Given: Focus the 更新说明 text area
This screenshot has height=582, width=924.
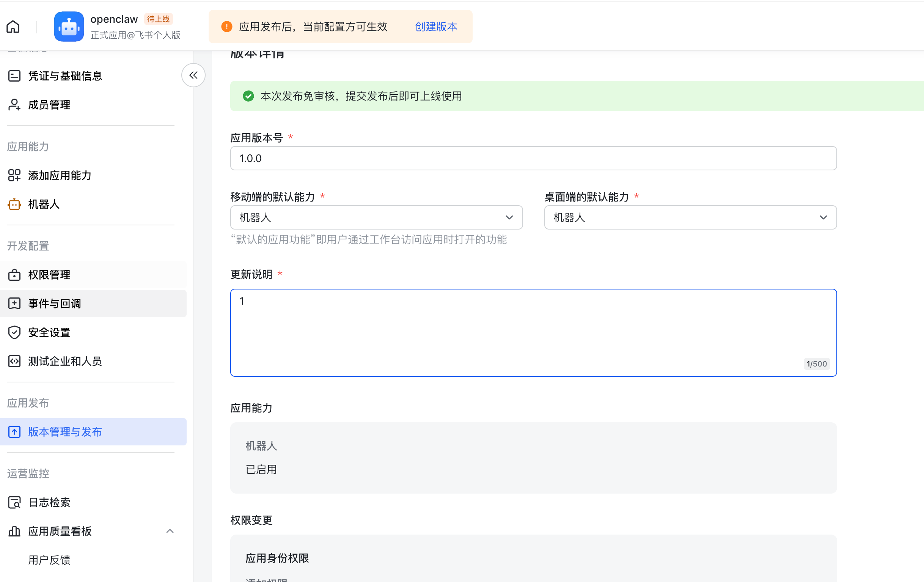Looking at the screenshot, I should [533, 332].
